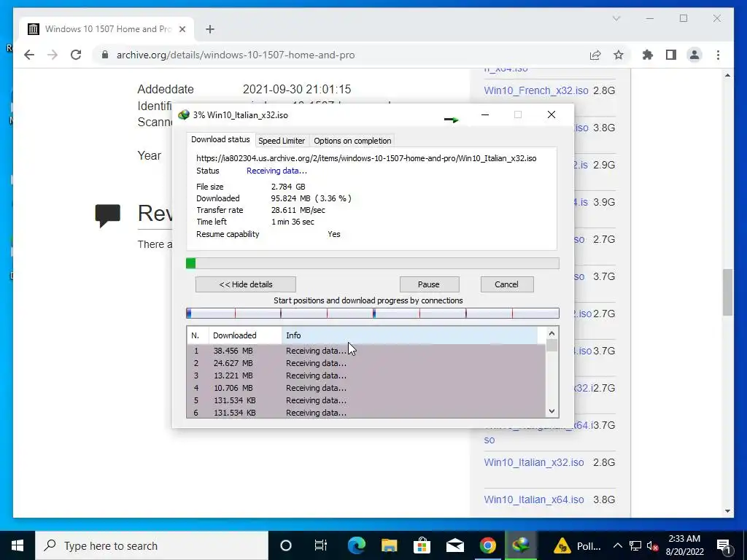Click the page scrollbar up arrow in Chrome
Viewport: 747px width, 560px height.
[727, 75]
